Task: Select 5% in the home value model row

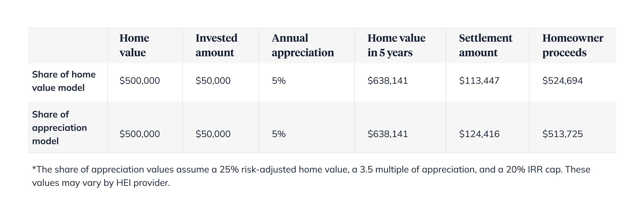Action: (278, 81)
